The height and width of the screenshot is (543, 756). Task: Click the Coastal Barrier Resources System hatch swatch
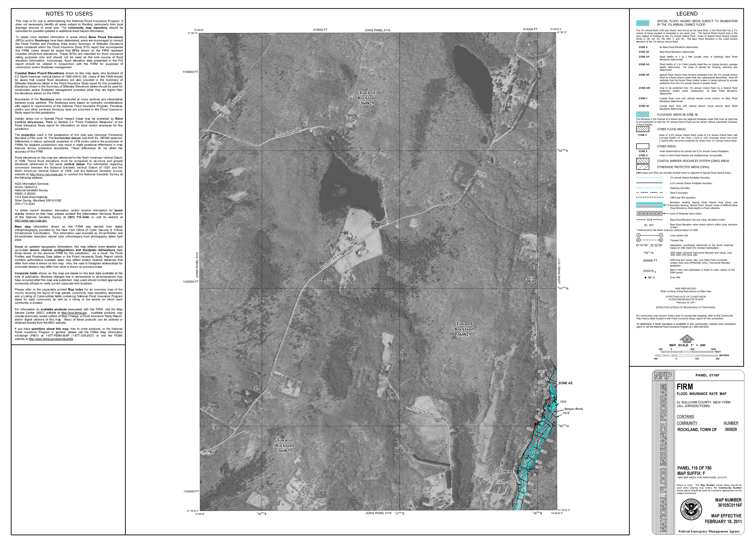[643, 161]
